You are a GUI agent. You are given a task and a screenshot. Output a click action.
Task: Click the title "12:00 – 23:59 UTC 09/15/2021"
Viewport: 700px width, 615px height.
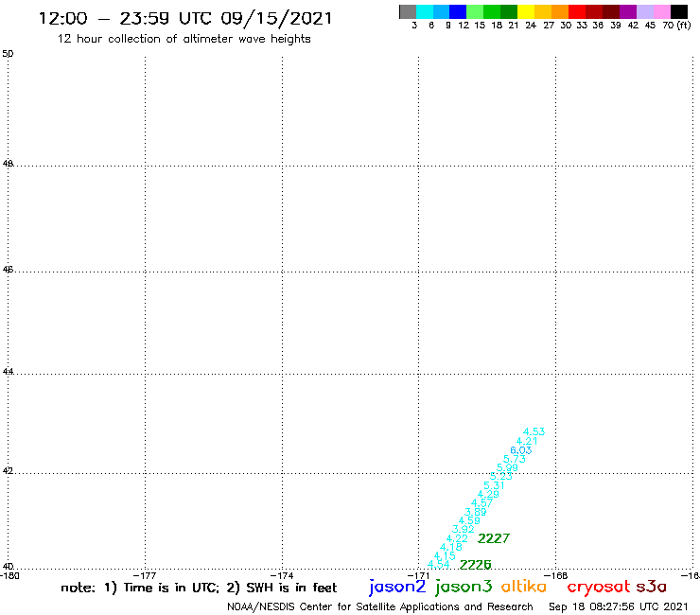(185, 19)
